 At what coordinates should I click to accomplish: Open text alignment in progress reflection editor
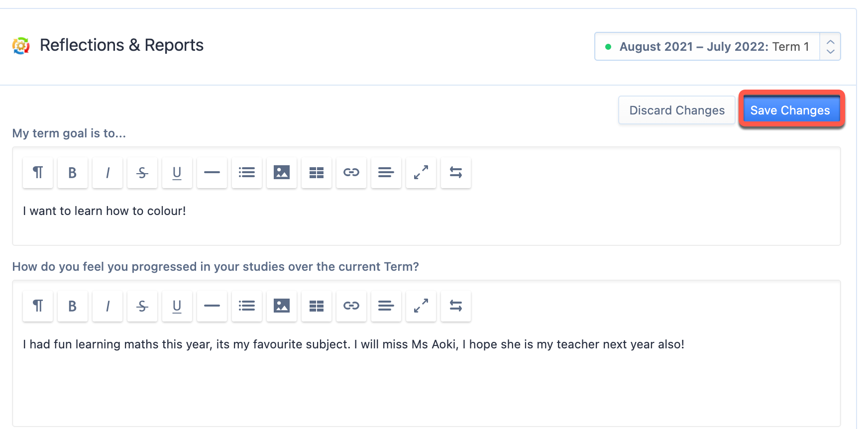pyautogui.click(x=386, y=306)
